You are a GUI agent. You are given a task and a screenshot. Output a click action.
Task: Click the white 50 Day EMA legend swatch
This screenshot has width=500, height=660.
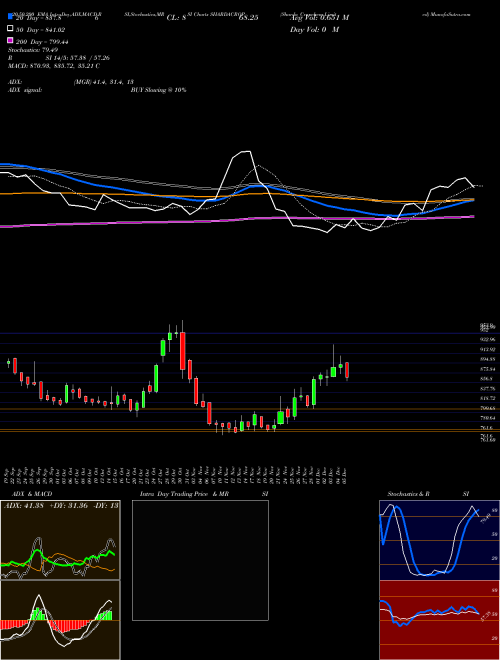click(x=11, y=29)
